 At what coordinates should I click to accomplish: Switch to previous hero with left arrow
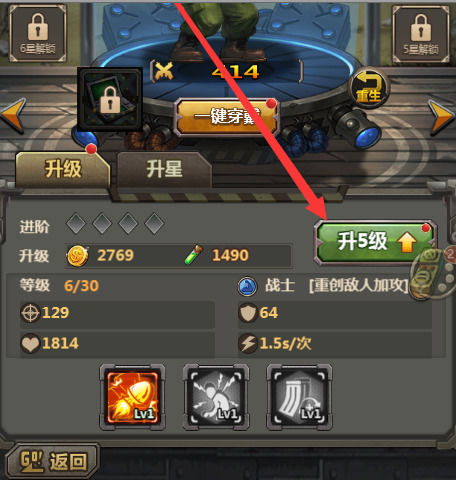tap(13, 115)
